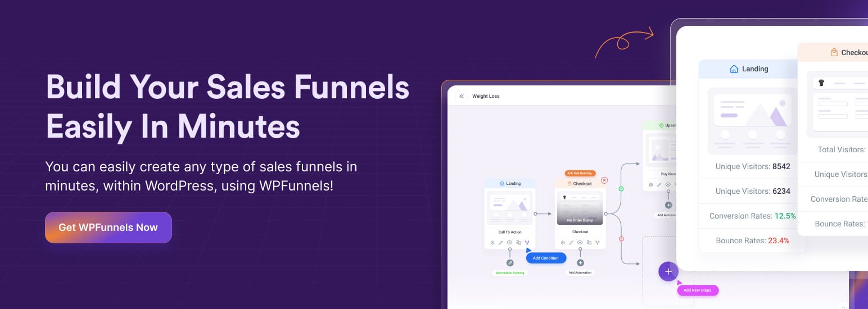Click the branch condition icon on Landing card
Screen dimensions: 868x309
527,243
